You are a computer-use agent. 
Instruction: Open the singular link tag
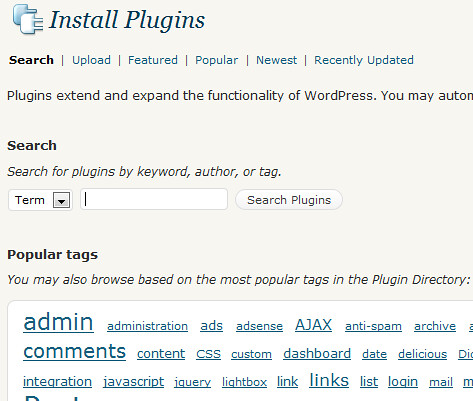[x=287, y=381]
